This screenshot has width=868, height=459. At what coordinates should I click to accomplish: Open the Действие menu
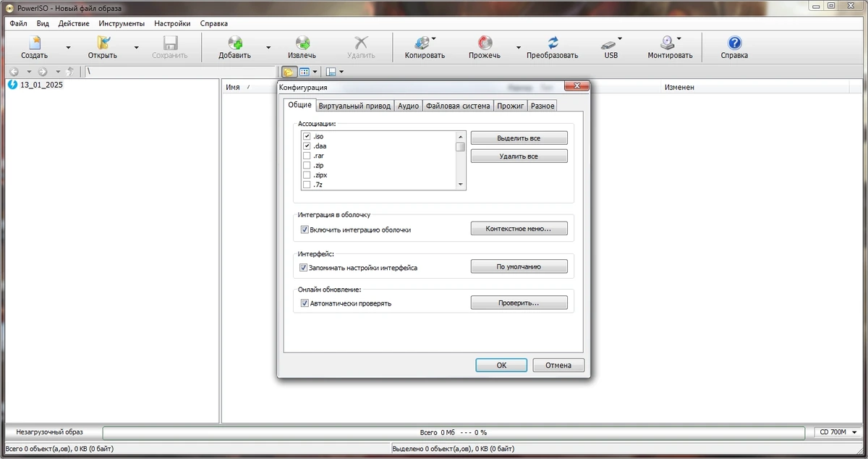(x=74, y=23)
